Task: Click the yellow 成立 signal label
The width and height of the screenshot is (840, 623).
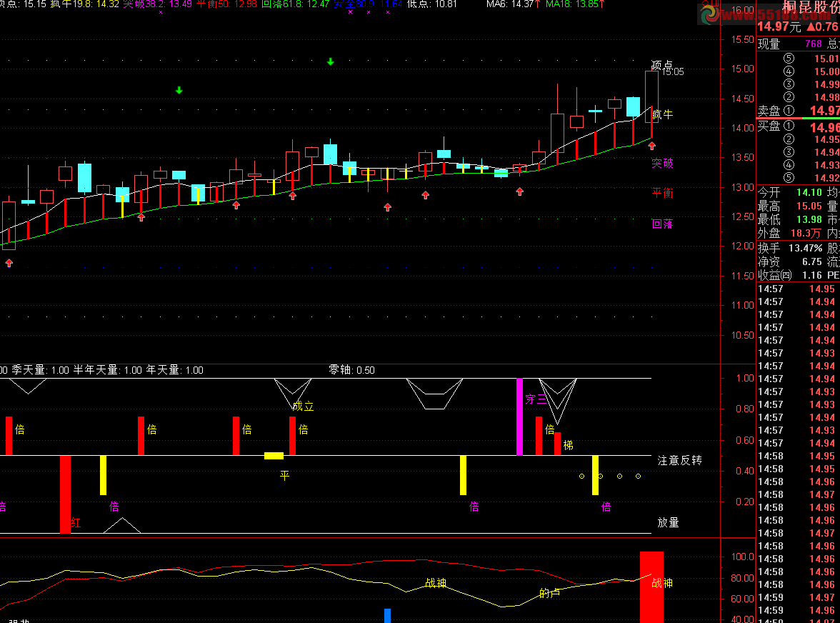Action: pyautogui.click(x=303, y=406)
